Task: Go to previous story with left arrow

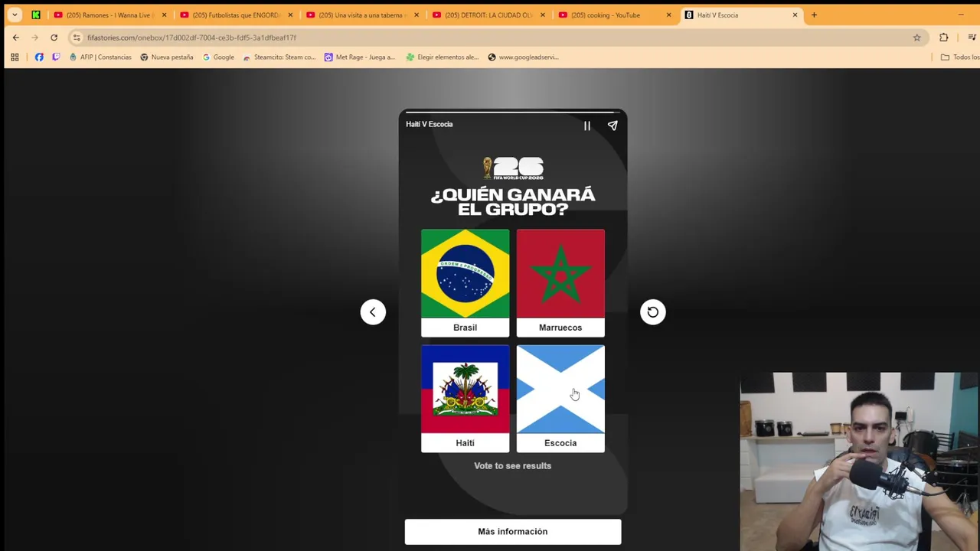Action: tap(373, 312)
